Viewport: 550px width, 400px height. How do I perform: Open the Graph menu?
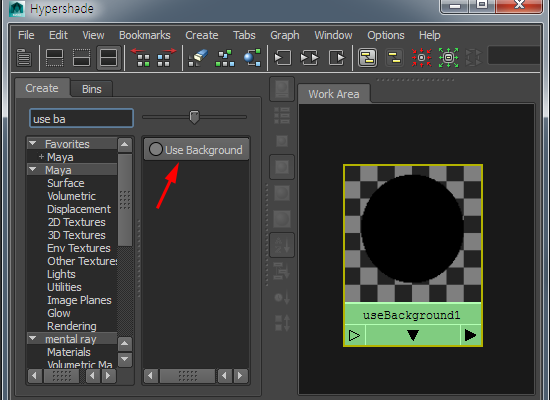tap(285, 35)
